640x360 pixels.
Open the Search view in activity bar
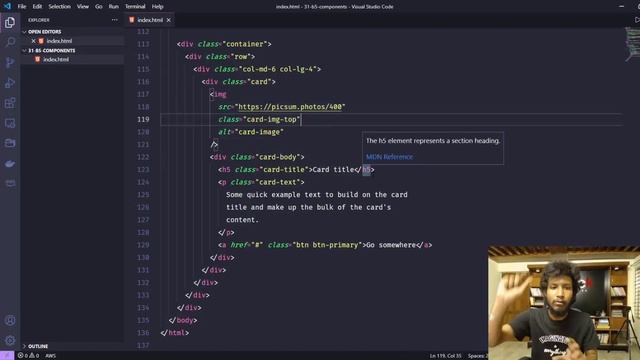click(10, 42)
